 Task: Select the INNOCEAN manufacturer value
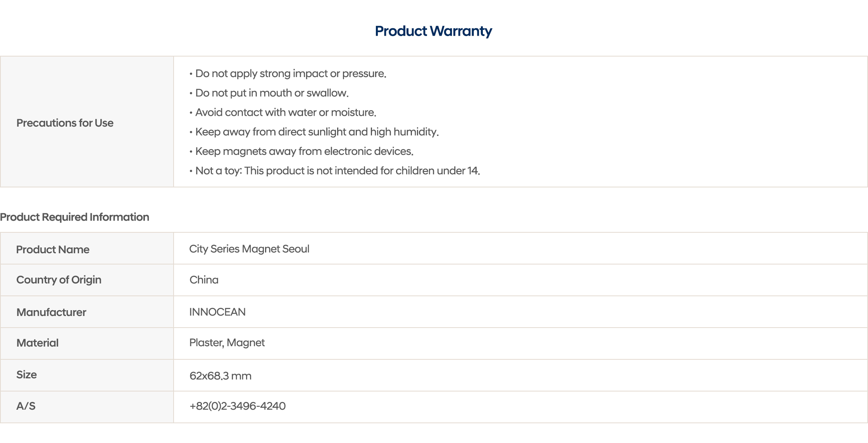[x=217, y=312]
